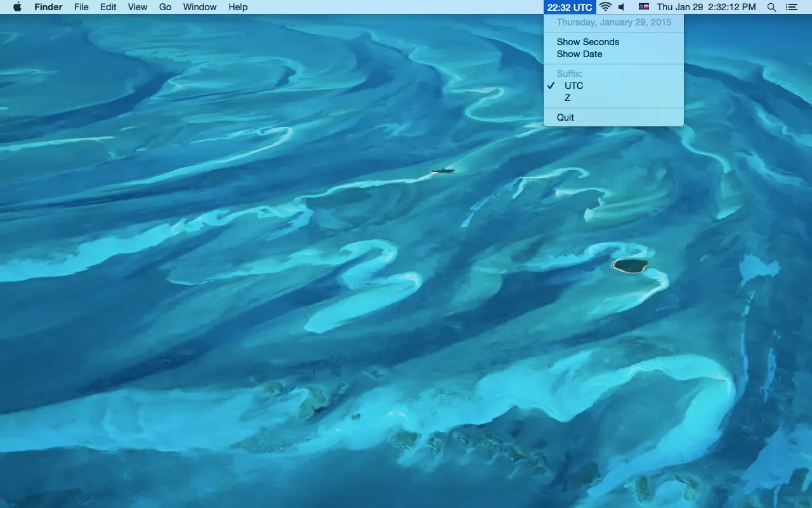
Task: Quit the UTC clock app
Action: tap(565, 117)
